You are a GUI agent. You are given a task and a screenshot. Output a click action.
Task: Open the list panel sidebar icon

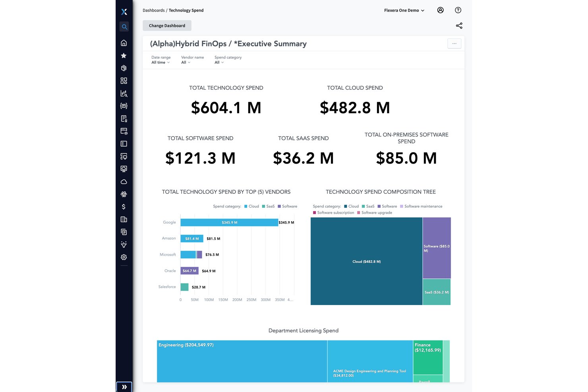124,144
